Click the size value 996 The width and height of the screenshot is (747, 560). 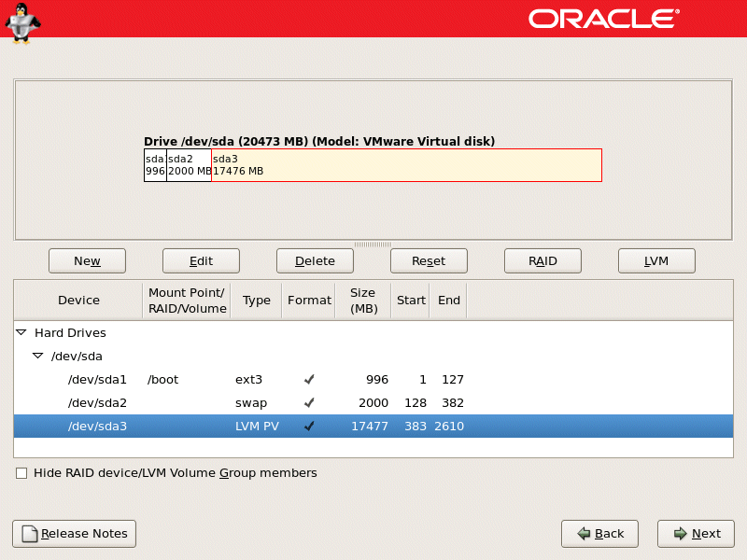pyautogui.click(x=377, y=380)
